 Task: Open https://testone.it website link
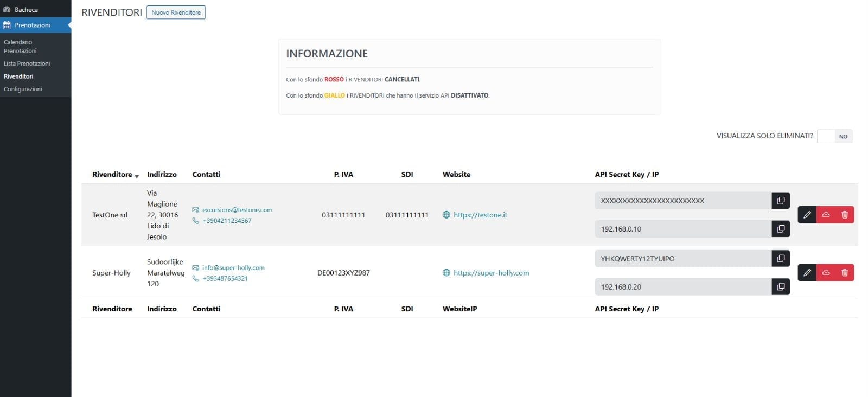[480, 215]
